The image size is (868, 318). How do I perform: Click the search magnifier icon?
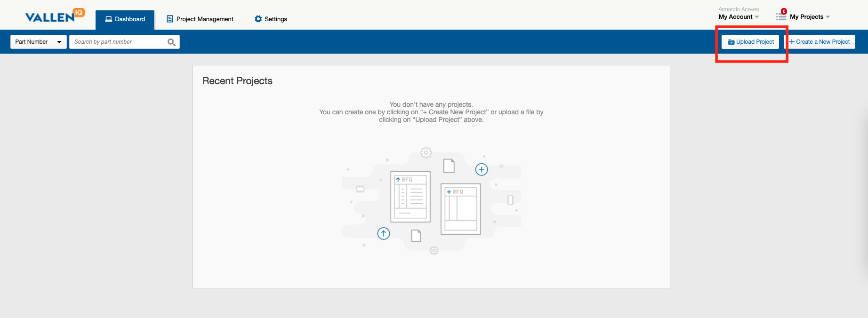171,42
